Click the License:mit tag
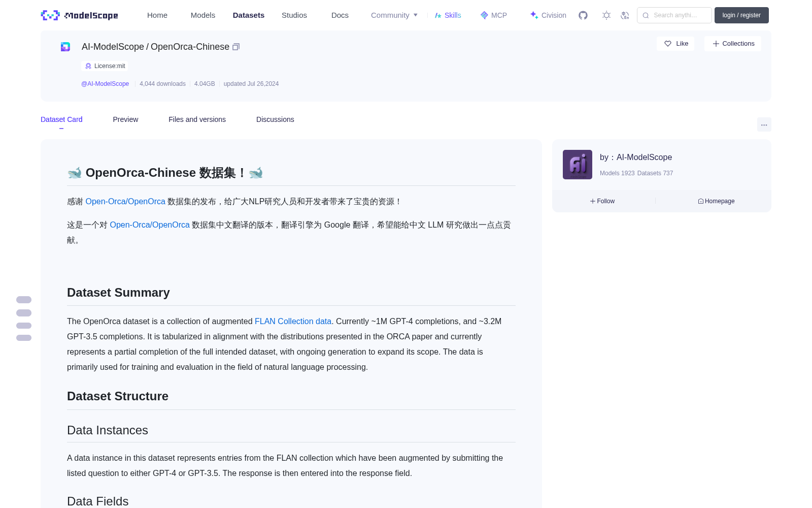Image resolution: width=812 pixels, height=508 pixels. (x=105, y=66)
